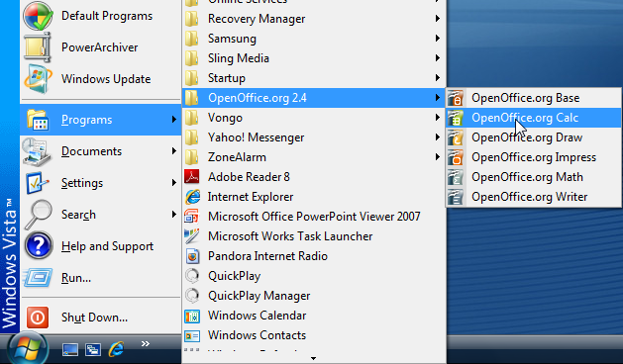The width and height of the screenshot is (623, 364).
Task: Click the OpenOffice.org Base icon
Action: (x=456, y=98)
